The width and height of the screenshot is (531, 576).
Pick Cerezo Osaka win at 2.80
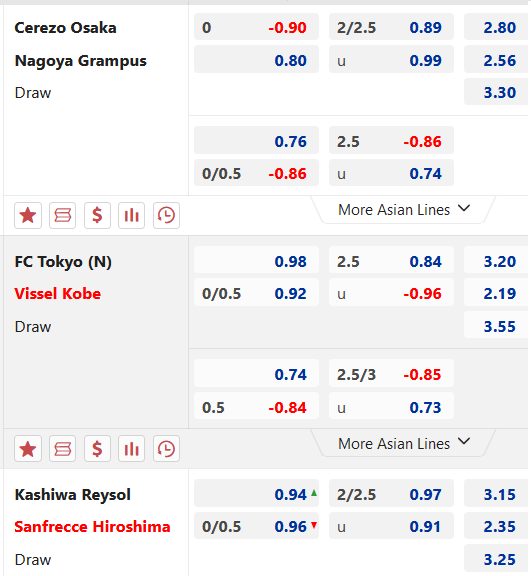point(496,27)
